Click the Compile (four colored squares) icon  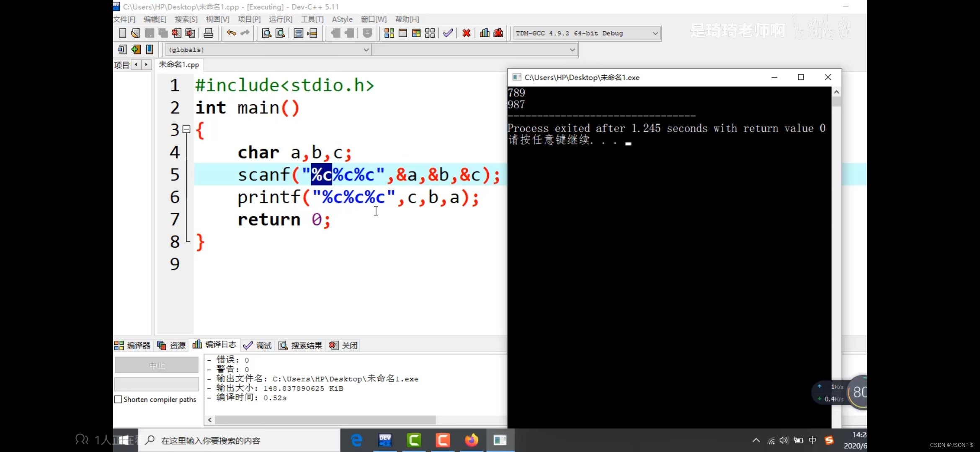coord(389,33)
